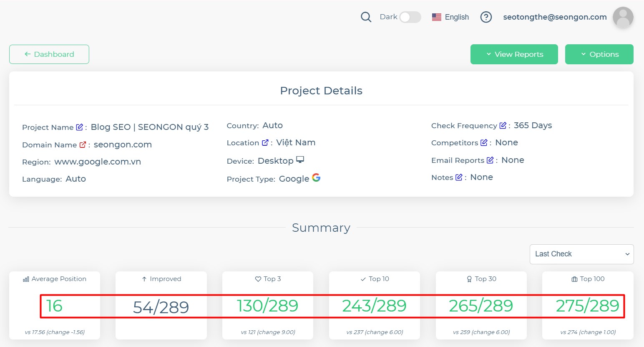This screenshot has height=347, width=644.
Task: Click the Top 30 award ribbon icon
Action: 469,279
